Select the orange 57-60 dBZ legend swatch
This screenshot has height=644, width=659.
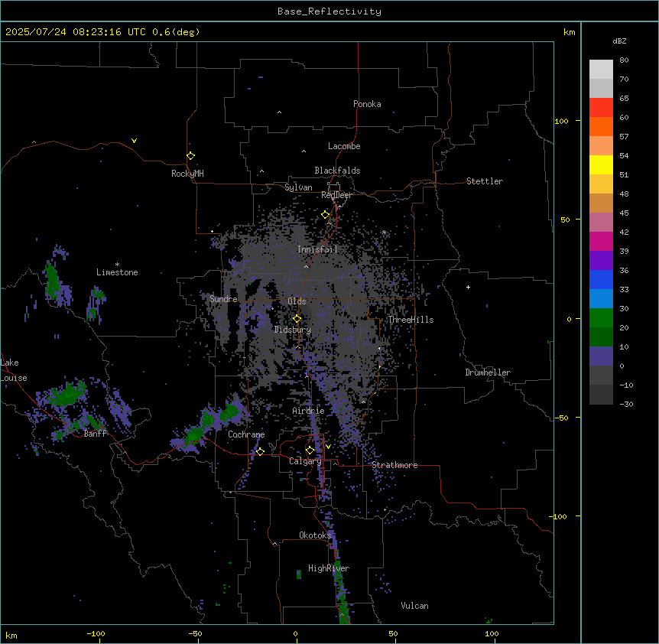tap(601, 126)
